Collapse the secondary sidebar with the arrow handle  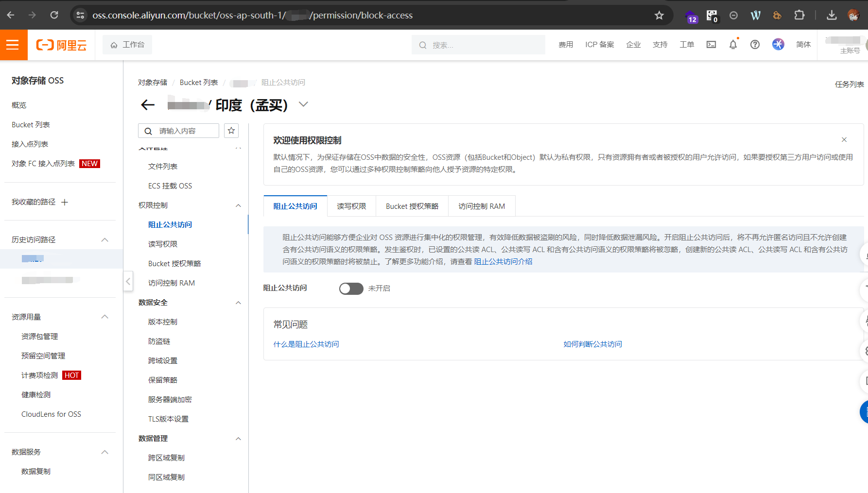128,281
